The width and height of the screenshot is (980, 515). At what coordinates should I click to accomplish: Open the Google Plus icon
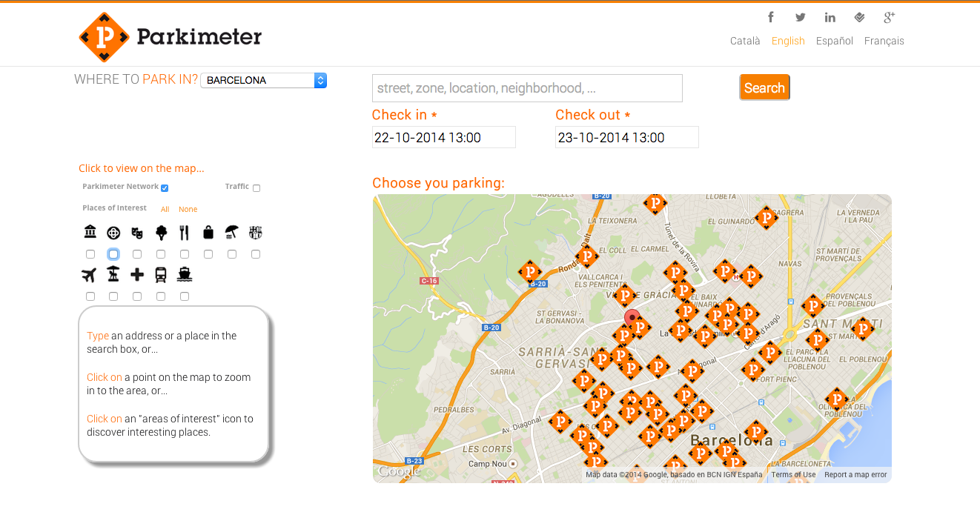click(x=890, y=17)
